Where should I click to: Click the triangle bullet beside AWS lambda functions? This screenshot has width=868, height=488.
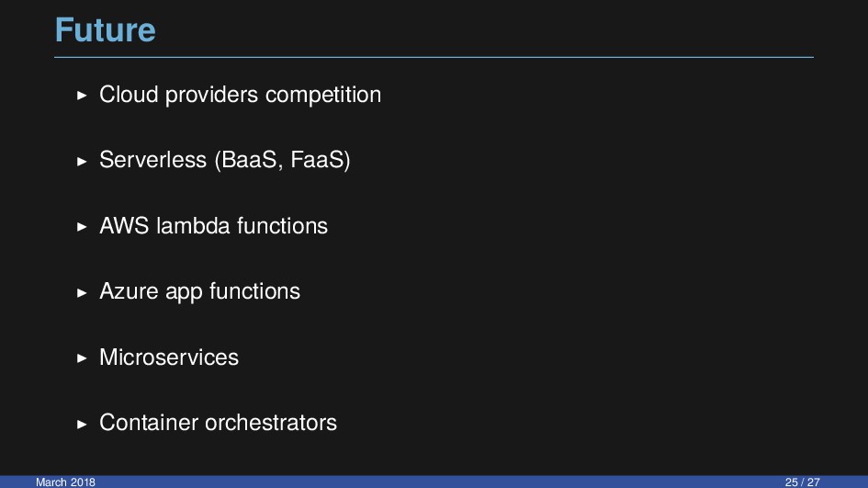(x=82, y=227)
